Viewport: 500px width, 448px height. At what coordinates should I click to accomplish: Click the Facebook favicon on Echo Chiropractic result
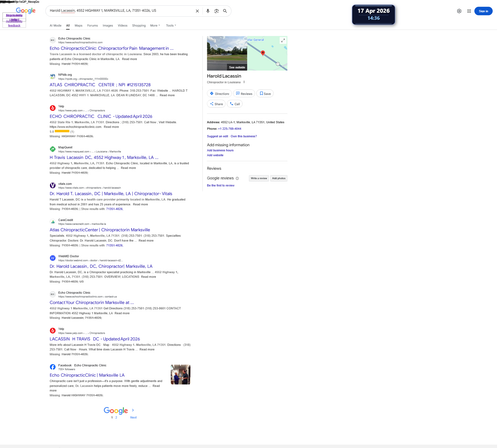(53, 367)
